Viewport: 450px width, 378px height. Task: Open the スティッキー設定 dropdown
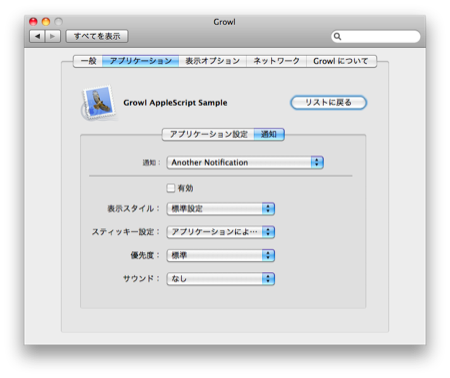click(221, 232)
